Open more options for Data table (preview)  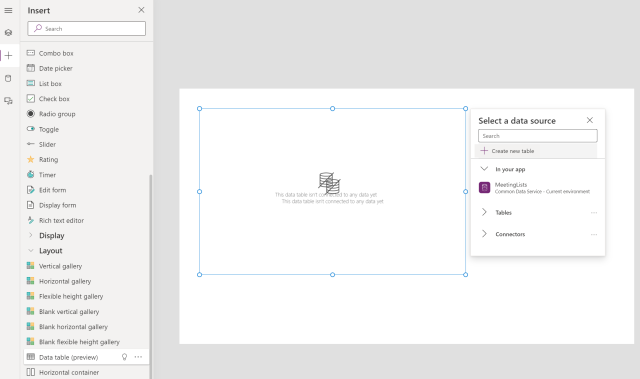point(138,357)
